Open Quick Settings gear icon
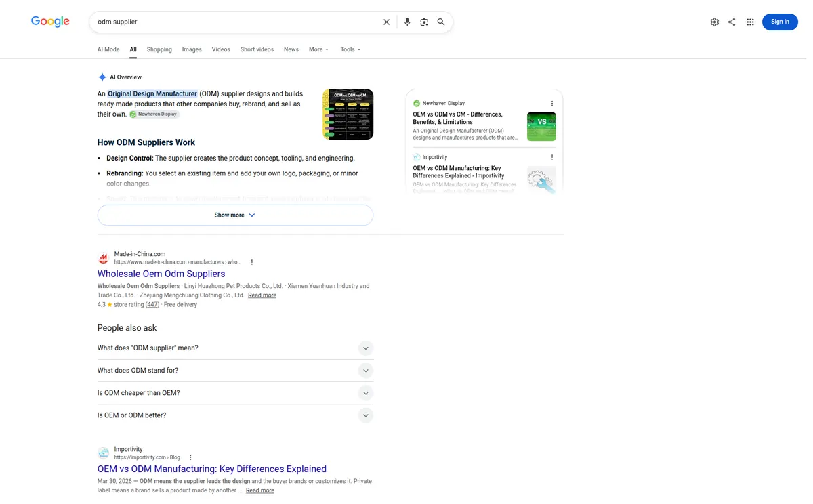This screenshot has height=504, width=813. tap(715, 22)
